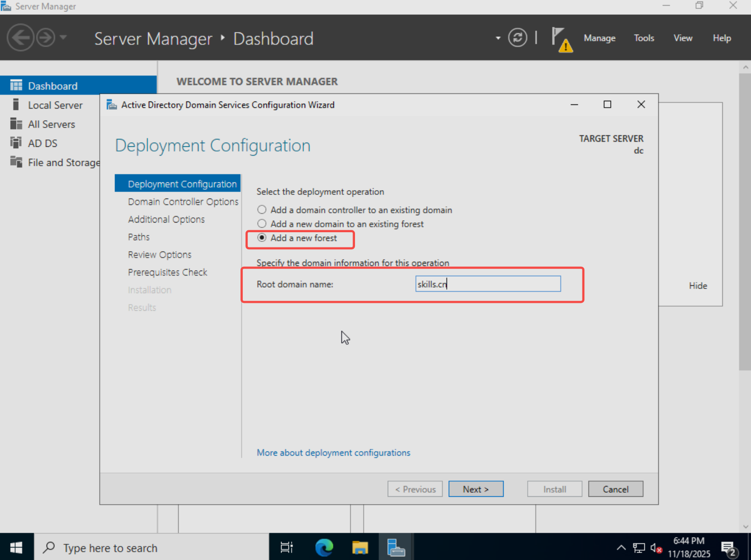Image resolution: width=751 pixels, height=560 pixels.
Task: Click the < Previous button
Action: pyautogui.click(x=415, y=489)
